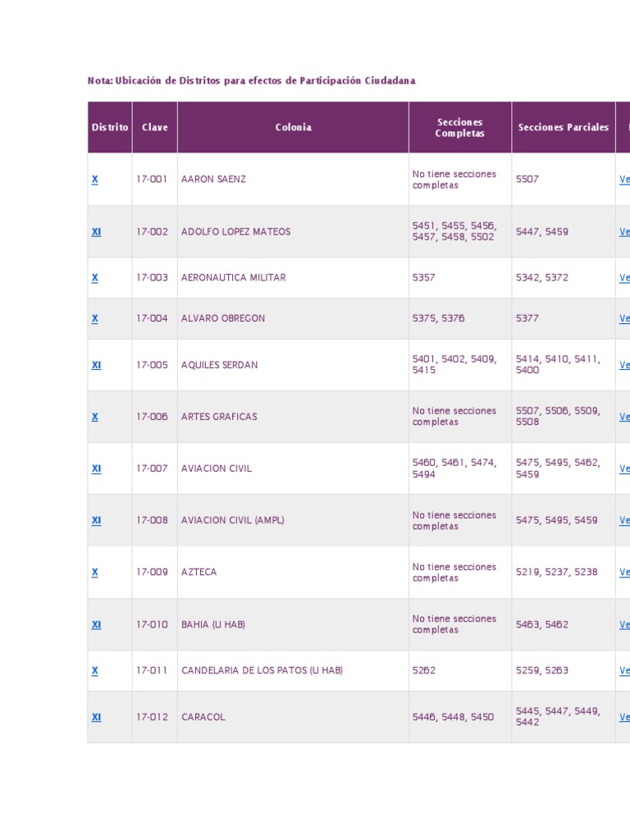
Task: Click district XI link in row 17-007
Action: pyautogui.click(x=96, y=468)
